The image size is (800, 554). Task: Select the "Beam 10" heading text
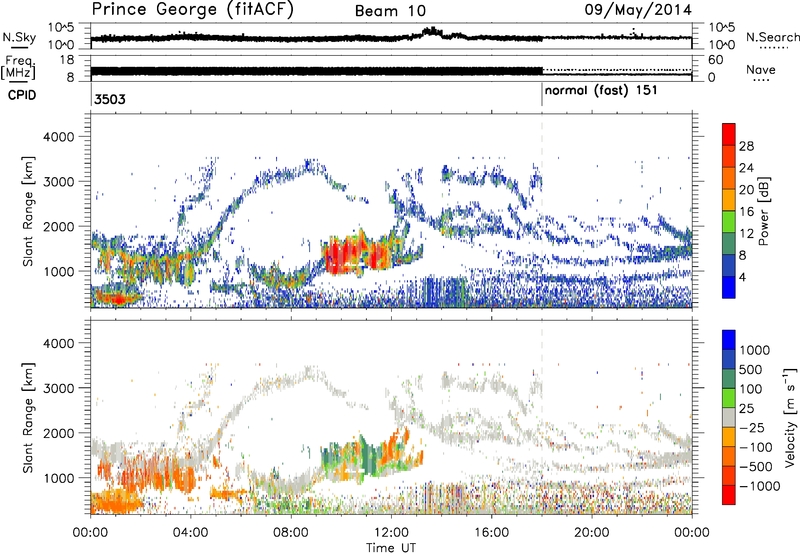390,11
